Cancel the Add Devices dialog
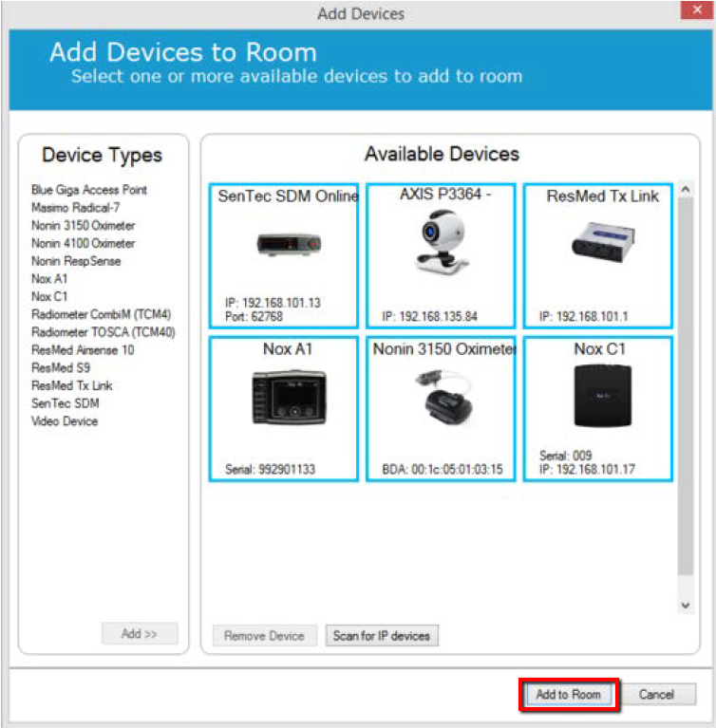Image resolution: width=716 pixels, height=728 pixels. click(x=656, y=695)
